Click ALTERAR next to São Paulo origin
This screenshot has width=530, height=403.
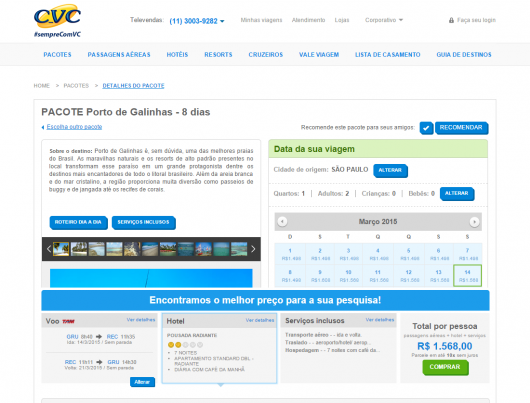[x=390, y=170]
